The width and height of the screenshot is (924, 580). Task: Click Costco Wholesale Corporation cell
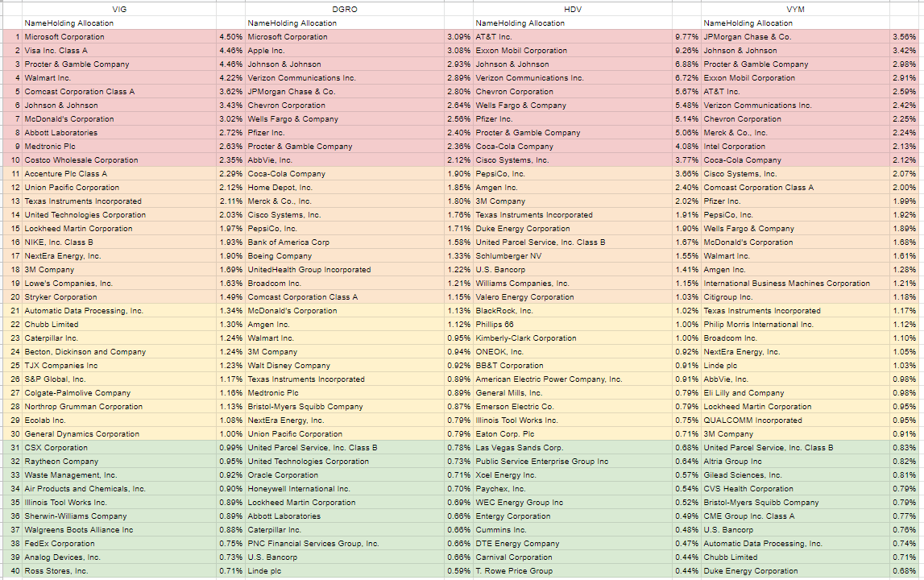pos(119,159)
